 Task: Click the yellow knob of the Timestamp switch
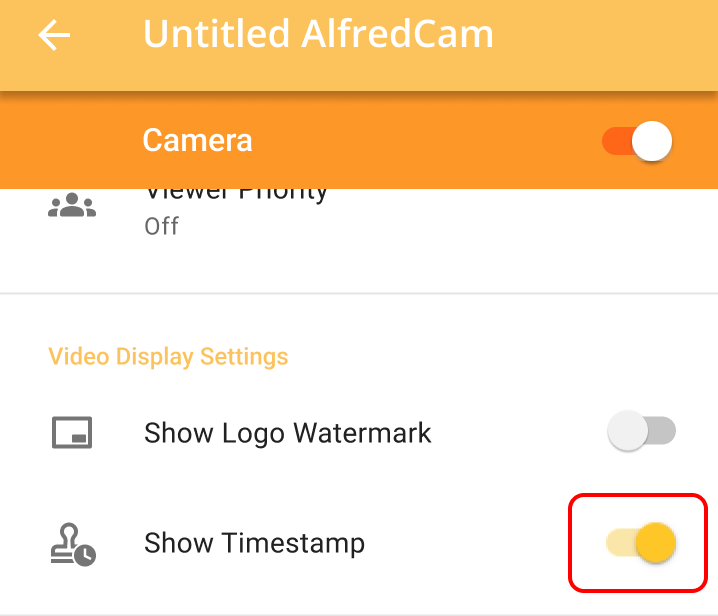pyautogui.click(x=656, y=543)
